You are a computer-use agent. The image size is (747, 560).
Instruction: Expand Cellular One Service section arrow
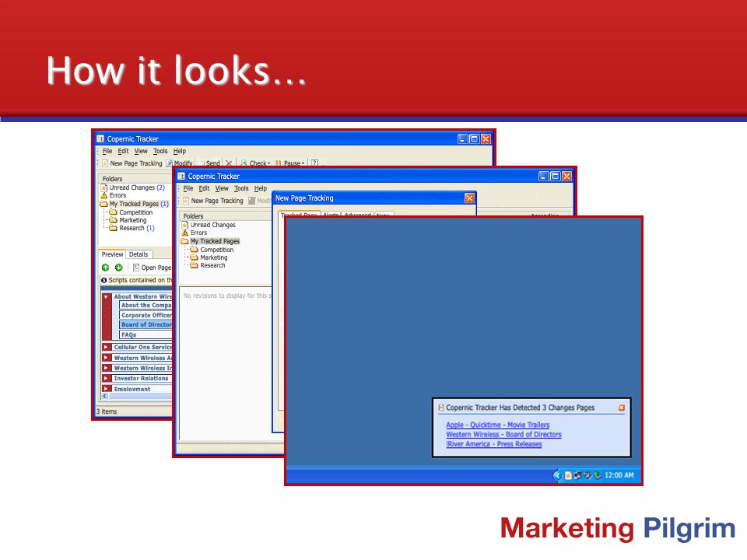click(x=107, y=347)
